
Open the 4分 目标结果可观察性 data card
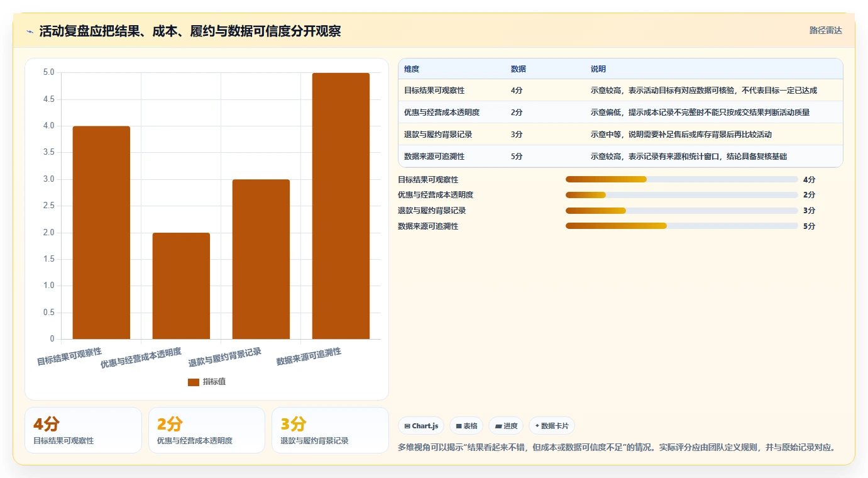coord(83,430)
